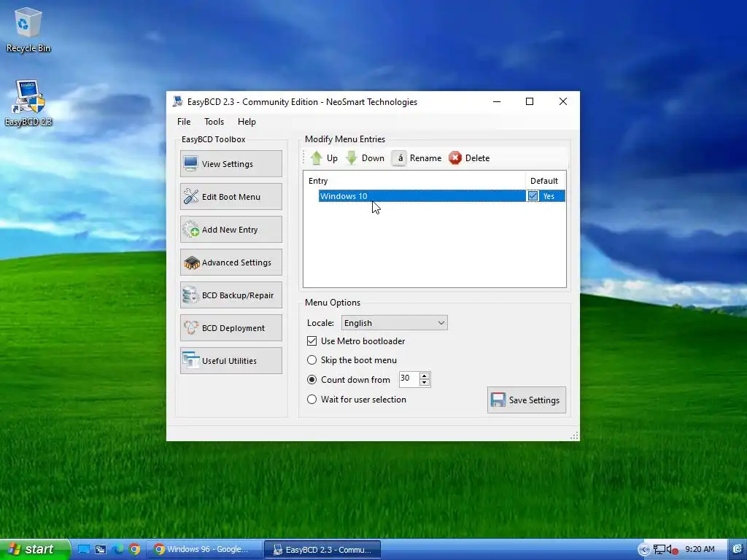Viewport: 747px width, 560px height.
Task: Open the Tools menu
Action: click(214, 122)
